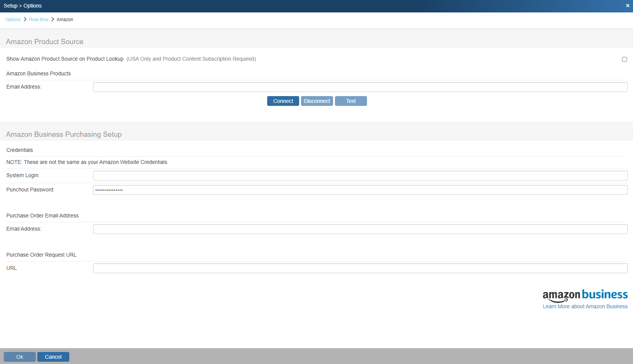Focus the System Login field

(360, 176)
